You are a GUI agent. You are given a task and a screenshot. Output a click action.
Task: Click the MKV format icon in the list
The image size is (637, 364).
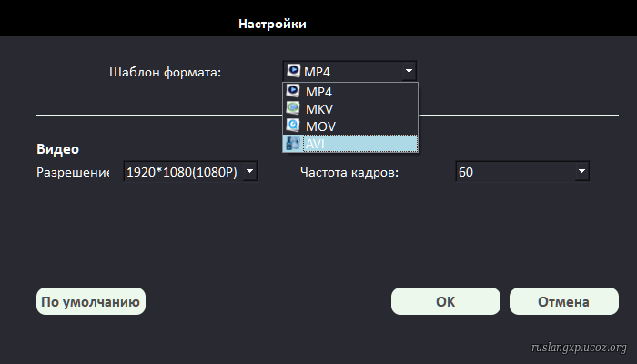(293, 109)
